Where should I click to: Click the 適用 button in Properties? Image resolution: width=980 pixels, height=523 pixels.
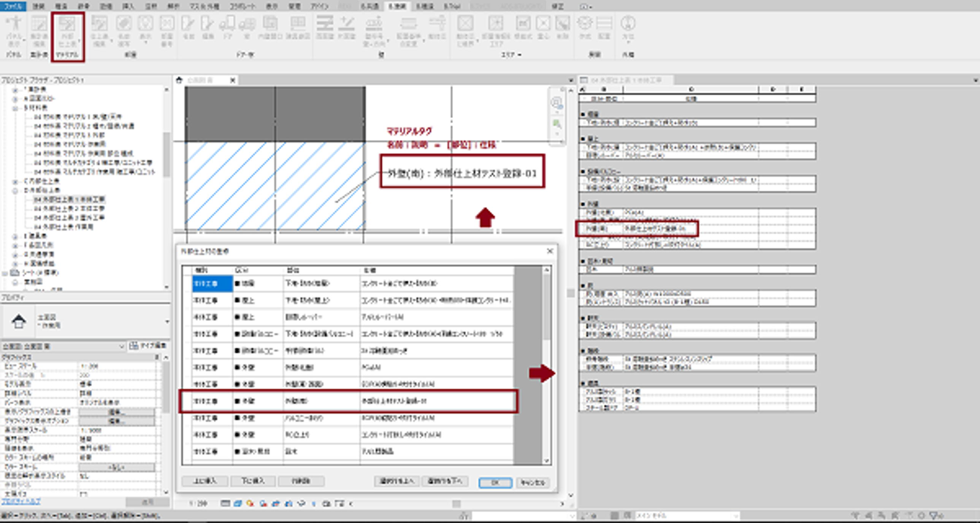click(x=147, y=502)
